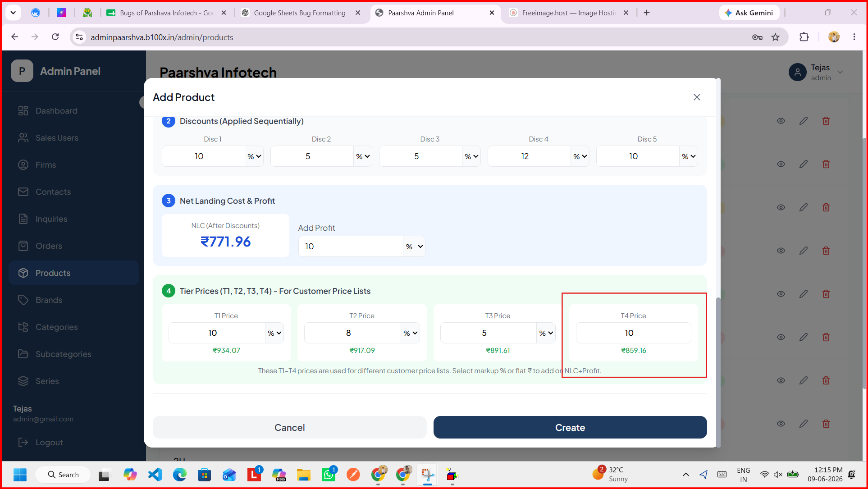Open WhatsApp from the taskbar
This screenshot has height=489, width=868.
[x=329, y=475]
